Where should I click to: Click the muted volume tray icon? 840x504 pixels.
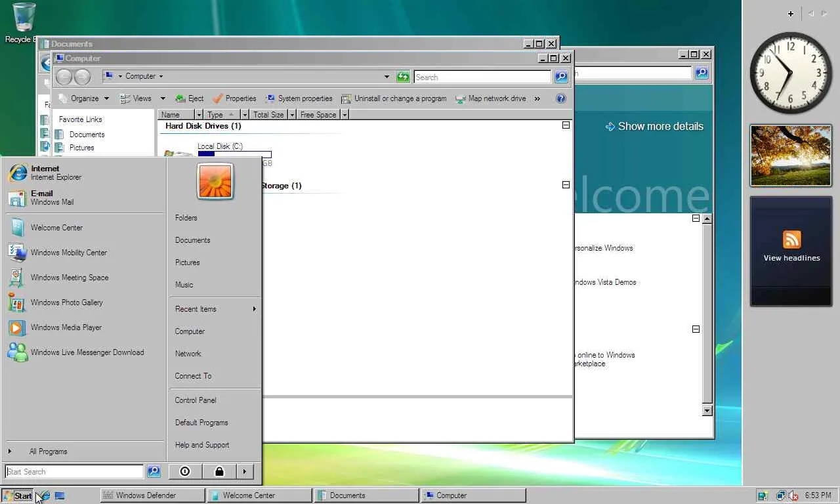pos(793,495)
